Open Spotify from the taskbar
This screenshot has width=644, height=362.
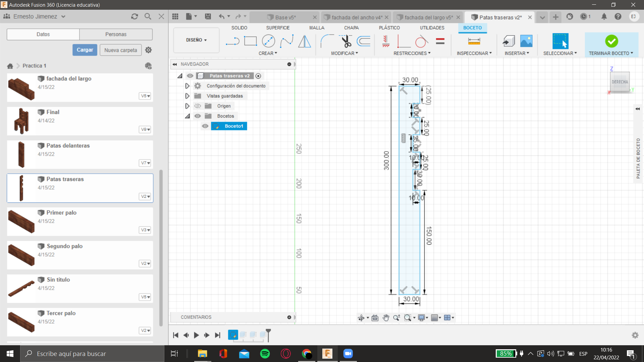(x=265, y=354)
